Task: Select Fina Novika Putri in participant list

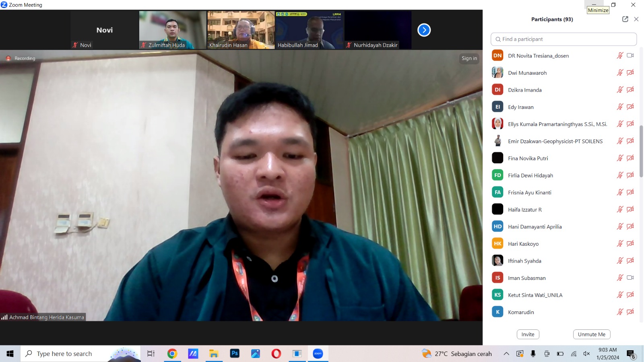Action: coord(528,158)
